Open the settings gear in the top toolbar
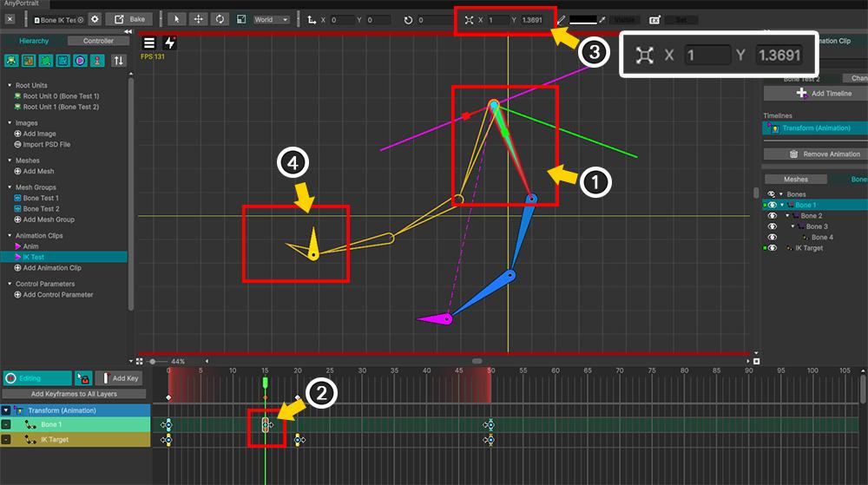Screen dimensions: 868x485 pyautogui.click(x=95, y=19)
